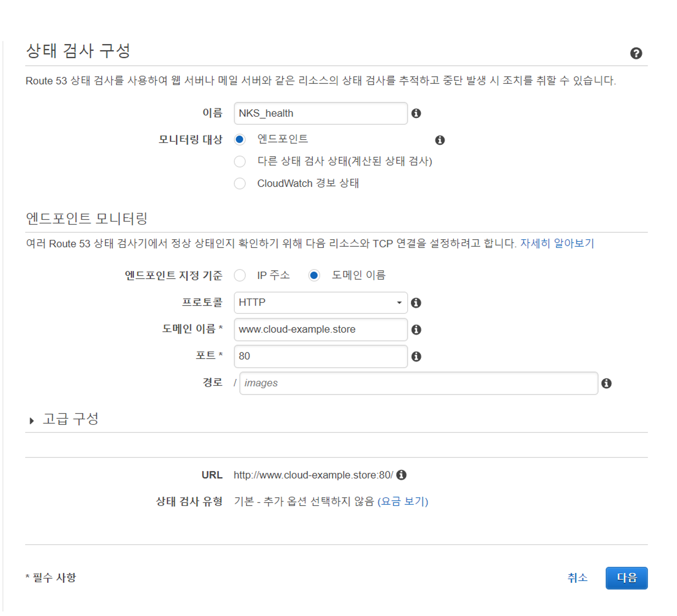
Task: Click info icon beside path field
Action: [x=606, y=383]
